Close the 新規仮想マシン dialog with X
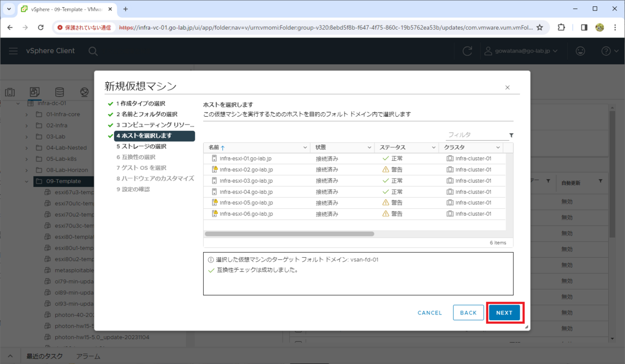625x364 pixels. (x=507, y=87)
